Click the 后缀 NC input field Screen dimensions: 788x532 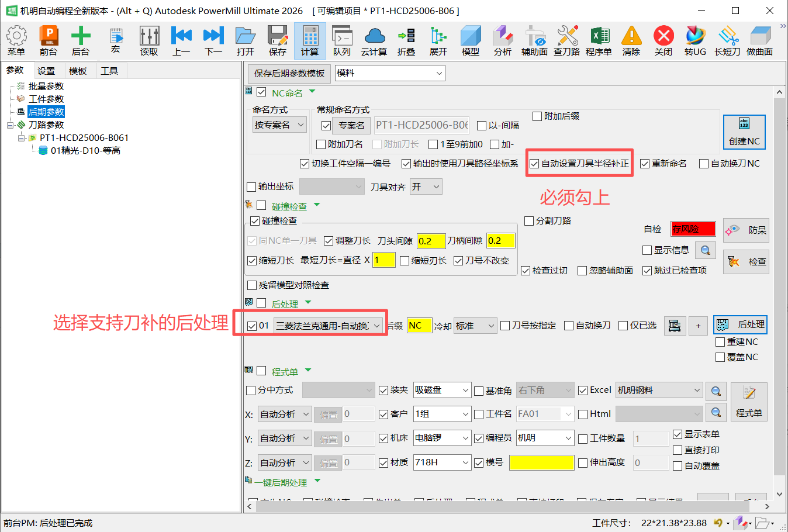point(419,326)
